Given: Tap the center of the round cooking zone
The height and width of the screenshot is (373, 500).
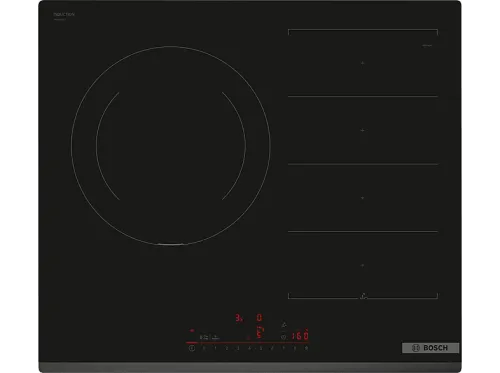Looking at the screenshot, I should (171, 145).
